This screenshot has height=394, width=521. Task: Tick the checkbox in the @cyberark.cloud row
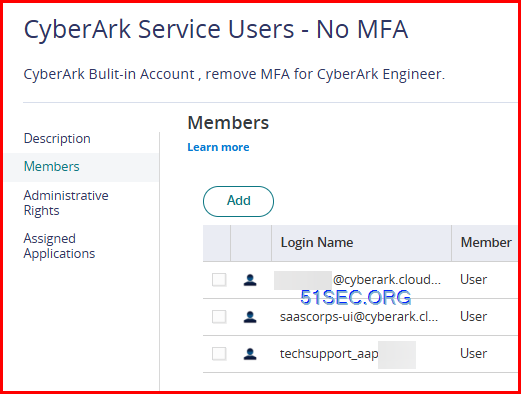(219, 280)
